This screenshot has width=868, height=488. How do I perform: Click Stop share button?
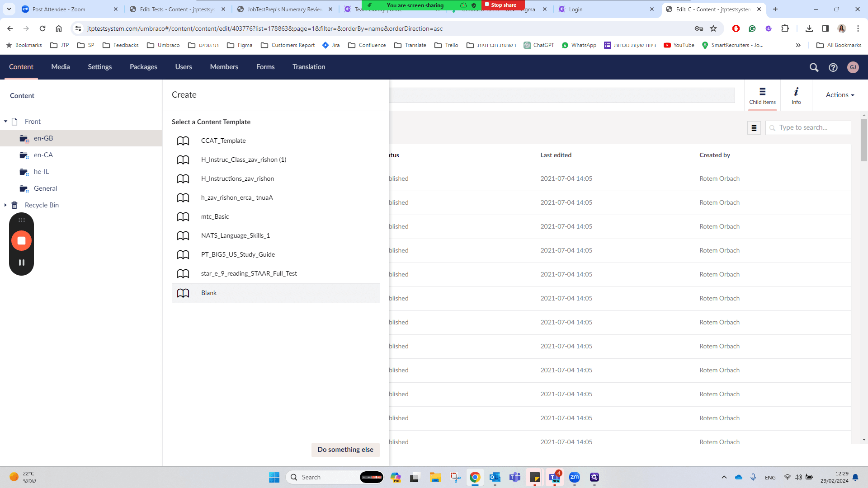(503, 5)
